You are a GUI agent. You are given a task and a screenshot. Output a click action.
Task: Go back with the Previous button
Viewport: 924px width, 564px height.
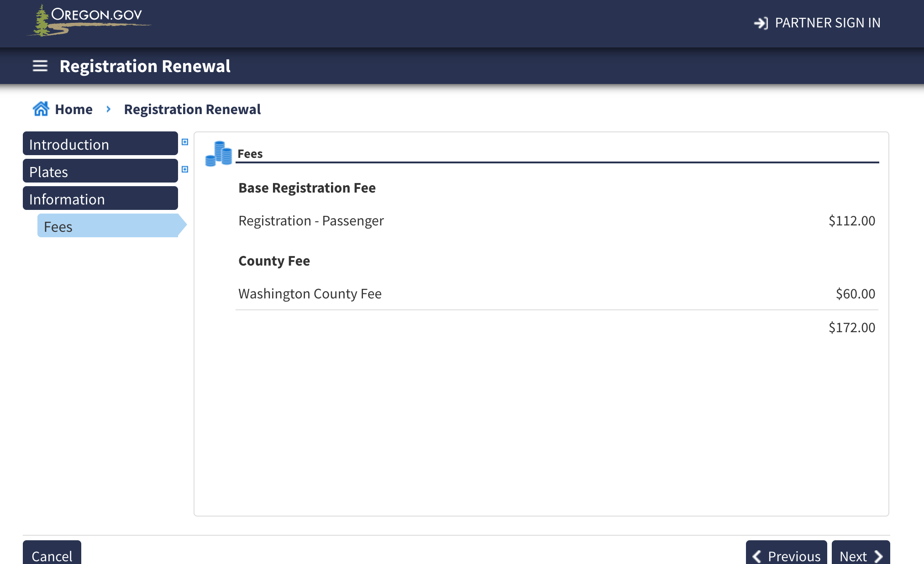[x=786, y=555]
